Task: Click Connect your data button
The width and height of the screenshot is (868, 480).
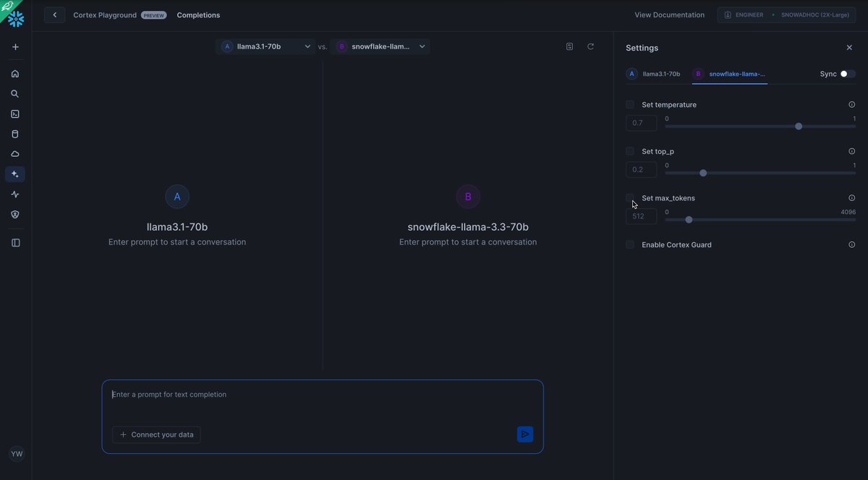Action: click(156, 434)
